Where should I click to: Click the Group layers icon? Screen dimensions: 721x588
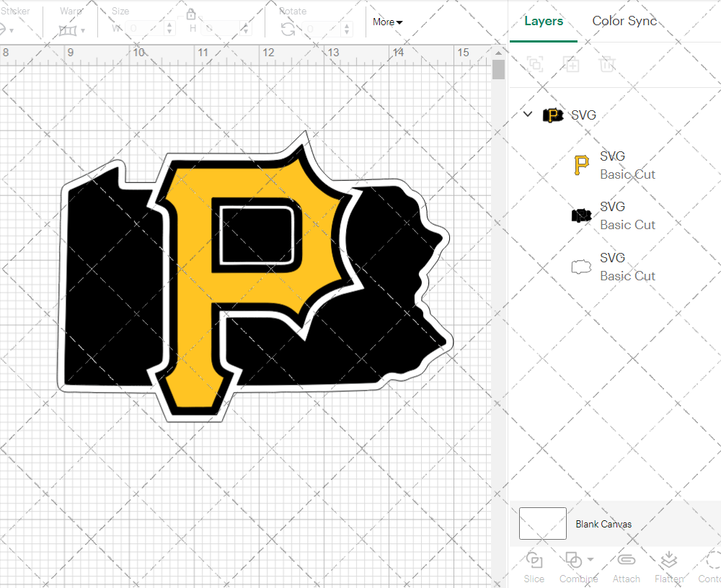click(x=535, y=64)
